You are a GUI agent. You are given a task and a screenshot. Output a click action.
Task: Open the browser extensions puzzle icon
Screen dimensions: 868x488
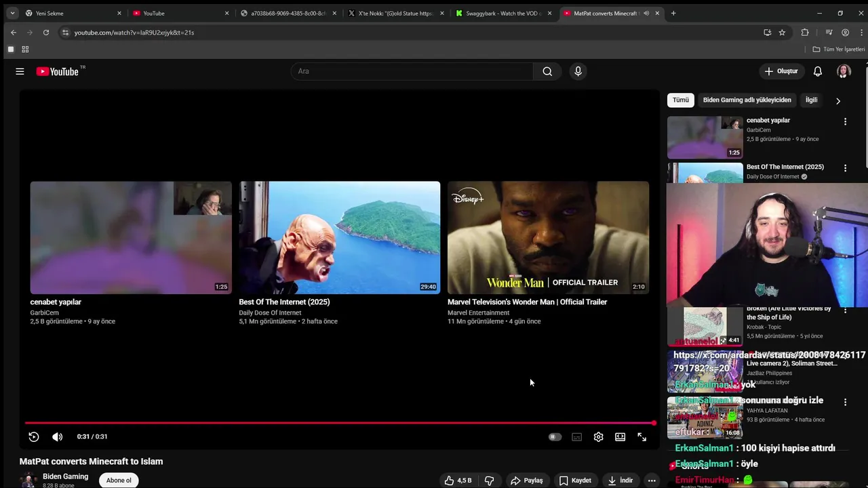pyautogui.click(x=805, y=33)
